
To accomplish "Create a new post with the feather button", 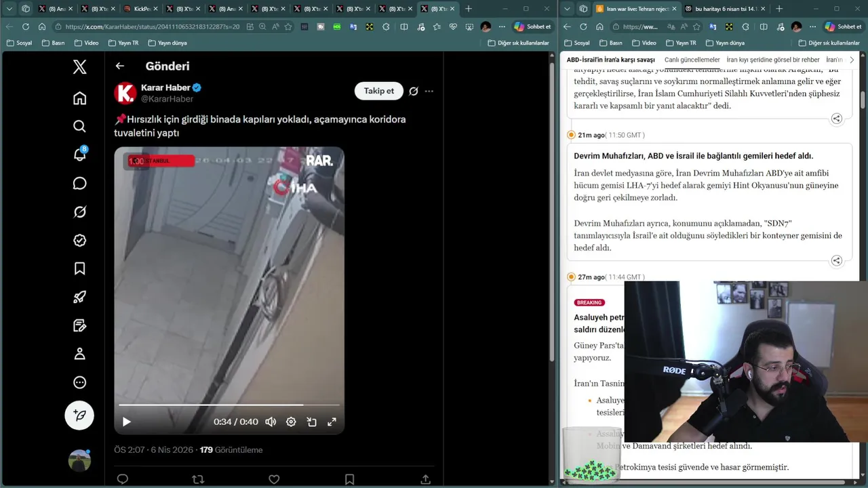I will click(x=79, y=415).
